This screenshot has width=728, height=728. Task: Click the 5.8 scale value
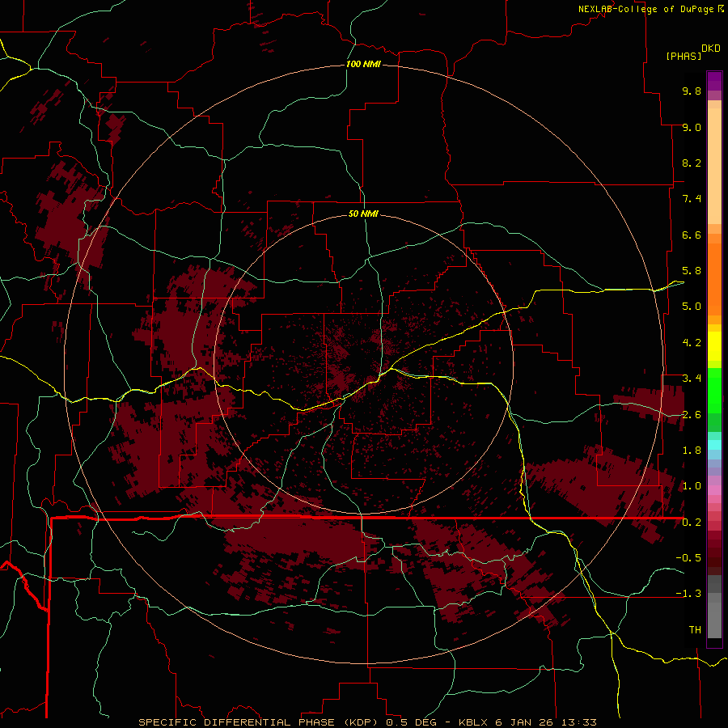(x=692, y=271)
